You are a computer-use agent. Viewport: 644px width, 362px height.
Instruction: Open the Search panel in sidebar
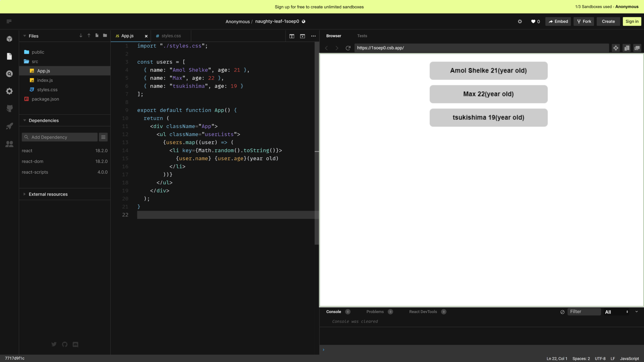pyautogui.click(x=9, y=73)
